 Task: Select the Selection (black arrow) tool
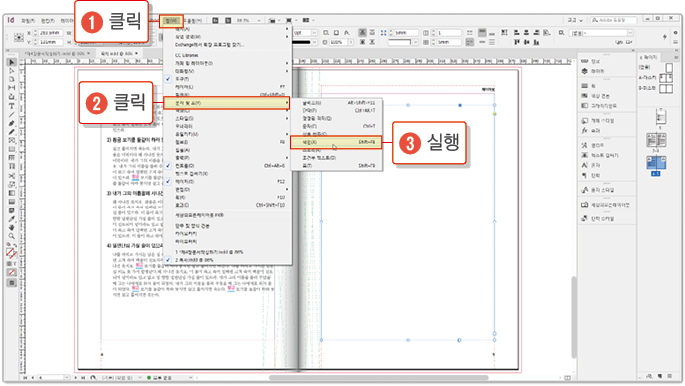12,62
